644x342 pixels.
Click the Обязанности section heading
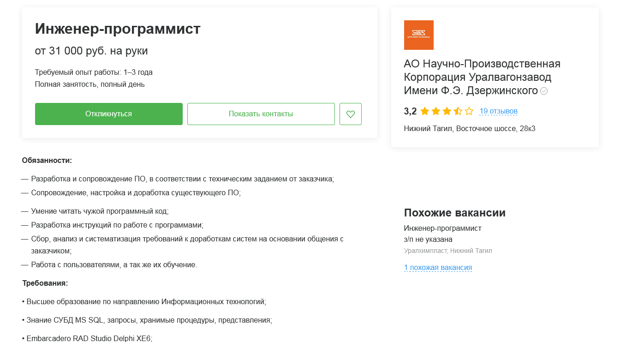coord(47,161)
